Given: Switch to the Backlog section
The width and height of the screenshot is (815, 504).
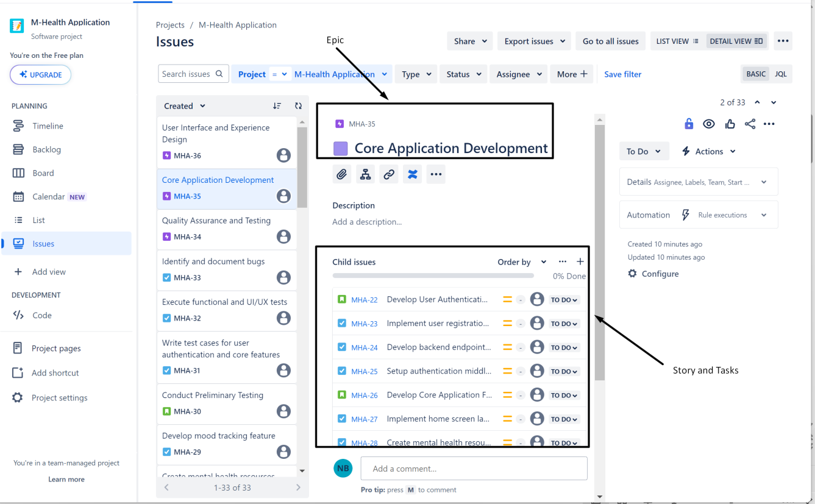Looking at the screenshot, I should click(x=49, y=149).
